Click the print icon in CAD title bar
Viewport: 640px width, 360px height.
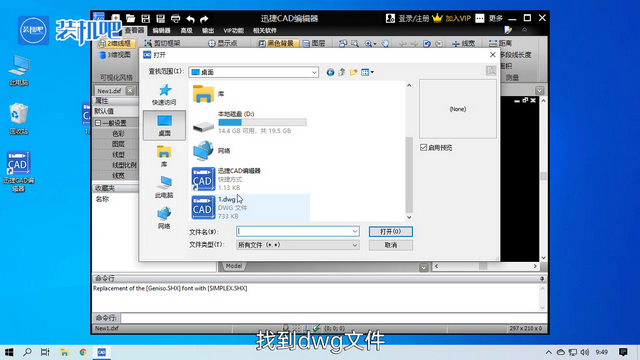(x=176, y=18)
